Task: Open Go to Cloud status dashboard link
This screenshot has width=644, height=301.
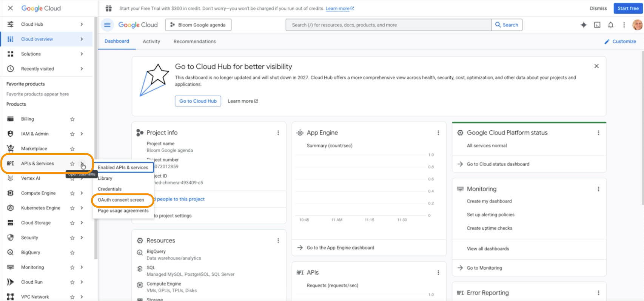Action: pos(498,164)
